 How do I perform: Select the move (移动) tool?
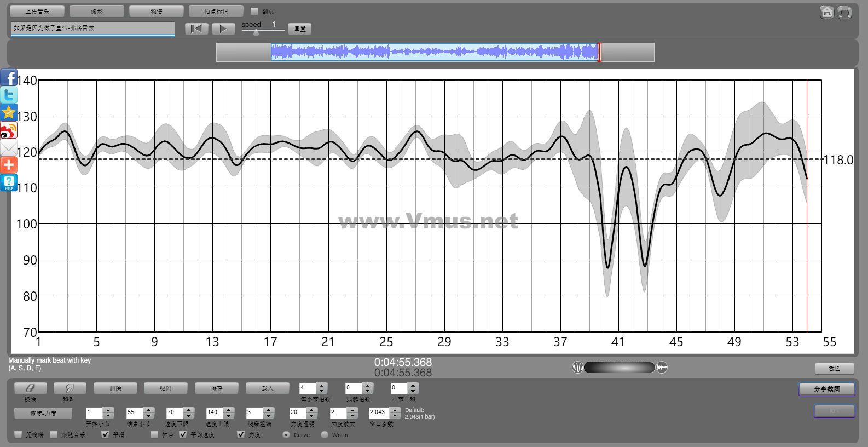coord(70,388)
